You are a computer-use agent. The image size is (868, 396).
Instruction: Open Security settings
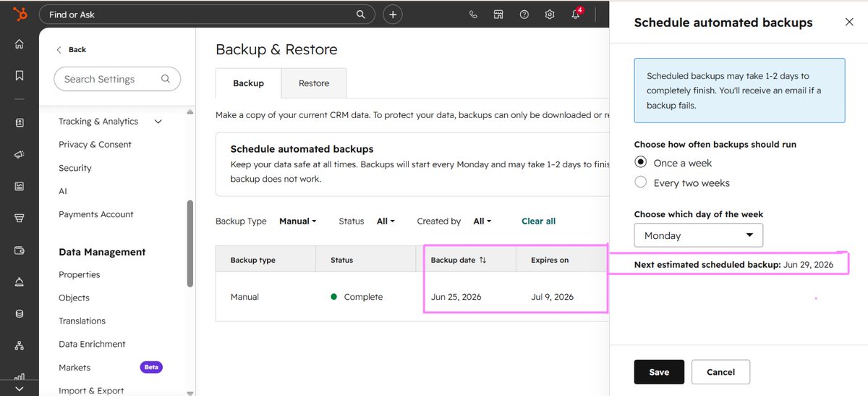pos(75,168)
